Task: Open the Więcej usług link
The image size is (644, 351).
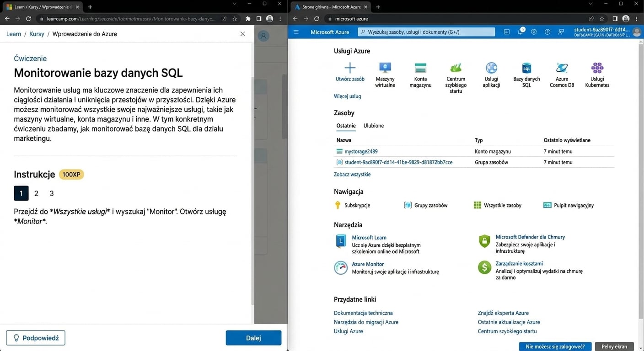Action: point(347,96)
